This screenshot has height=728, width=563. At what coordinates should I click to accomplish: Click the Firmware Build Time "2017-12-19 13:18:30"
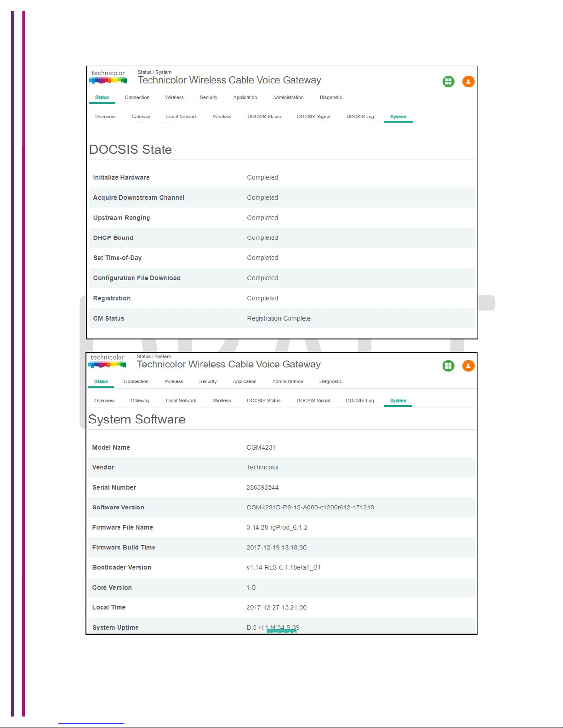pos(276,548)
